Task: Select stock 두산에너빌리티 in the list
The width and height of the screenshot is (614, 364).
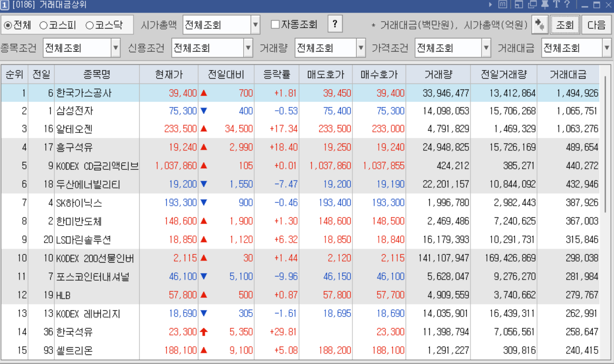Action: (x=88, y=184)
